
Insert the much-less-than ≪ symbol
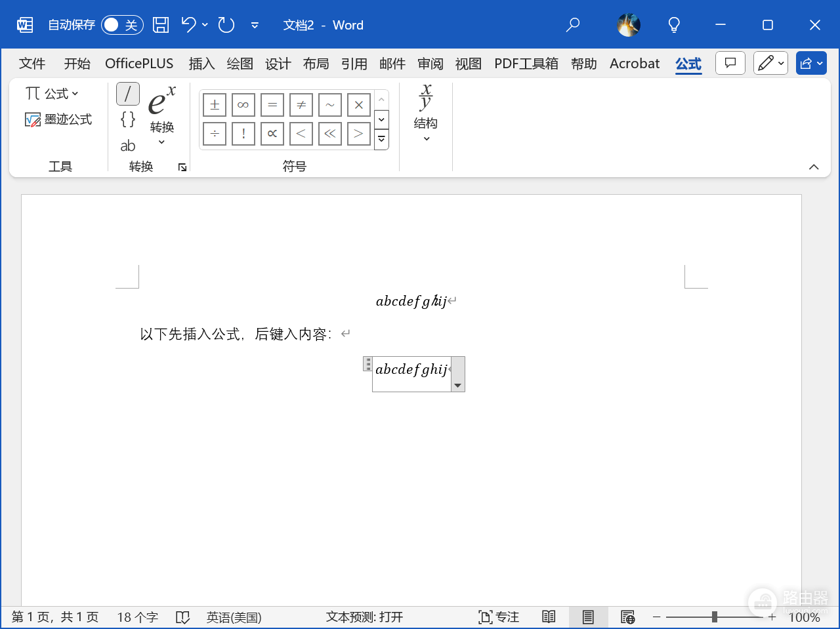pos(330,134)
